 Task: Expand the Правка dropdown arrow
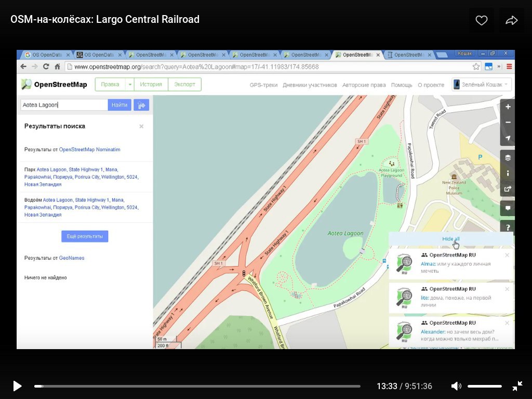(129, 85)
